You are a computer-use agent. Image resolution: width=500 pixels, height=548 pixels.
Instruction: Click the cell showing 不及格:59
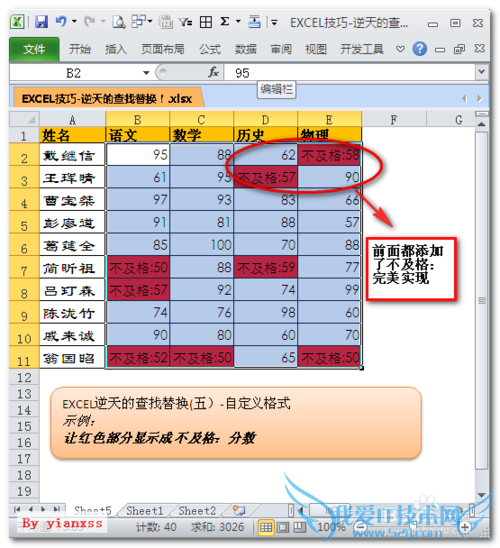266,267
